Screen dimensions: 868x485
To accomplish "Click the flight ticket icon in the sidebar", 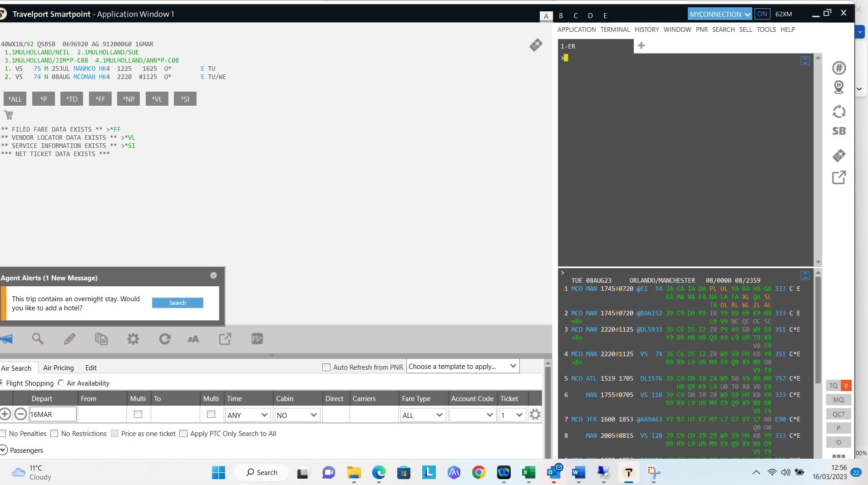I will pyautogui.click(x=839, y=156).
